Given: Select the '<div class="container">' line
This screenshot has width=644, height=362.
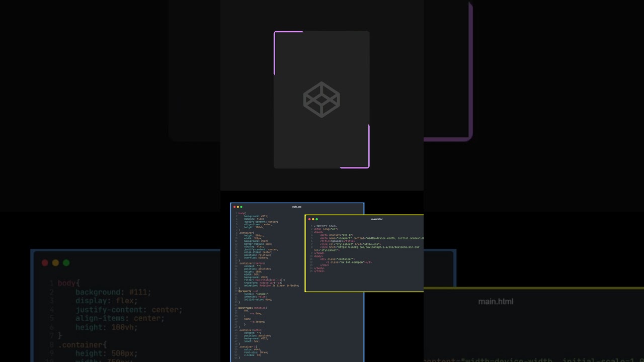Looking at the screenshot, I should [x=337, y=259].
